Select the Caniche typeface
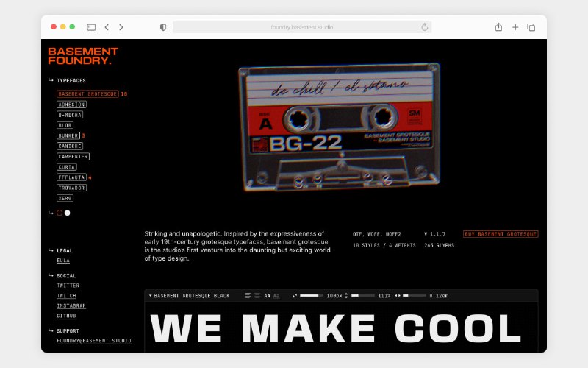This screenshot has height=368, width=588. tap(70, 146)
